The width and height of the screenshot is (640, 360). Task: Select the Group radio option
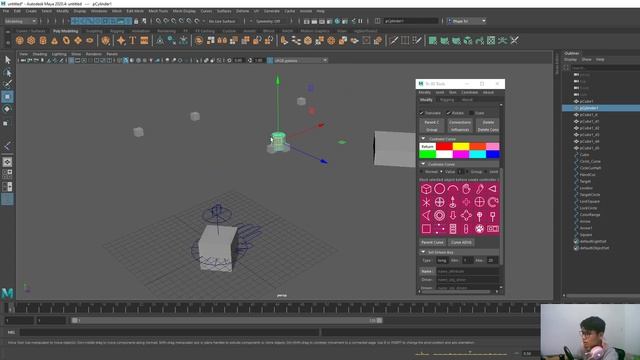(x=467, y=171)
